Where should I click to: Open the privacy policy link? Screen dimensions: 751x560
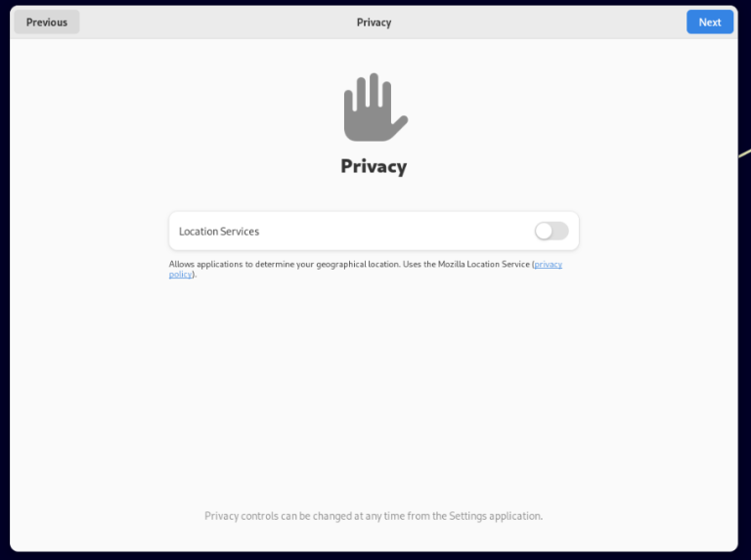548,265
